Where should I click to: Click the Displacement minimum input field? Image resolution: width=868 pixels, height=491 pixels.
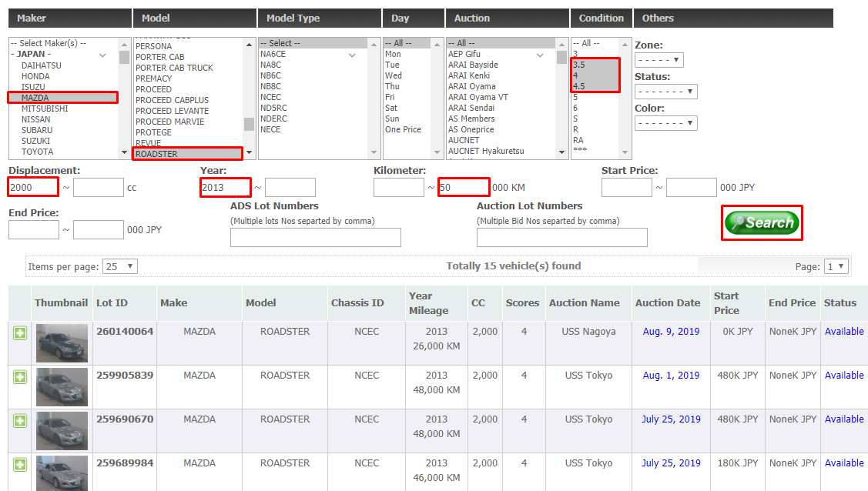point(33,187)
